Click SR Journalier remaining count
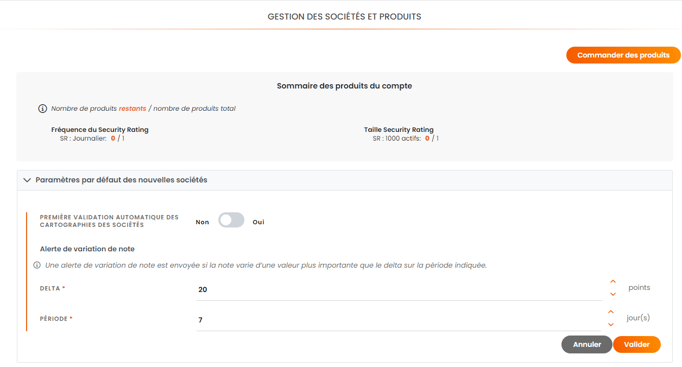This screenshot has width=682, height=367. click(113, 139)
